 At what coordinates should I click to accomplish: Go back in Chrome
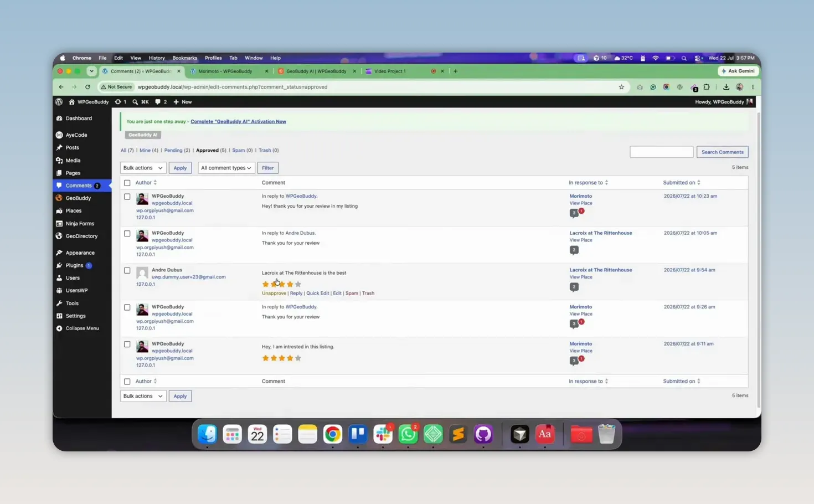[x=61, y=87]
